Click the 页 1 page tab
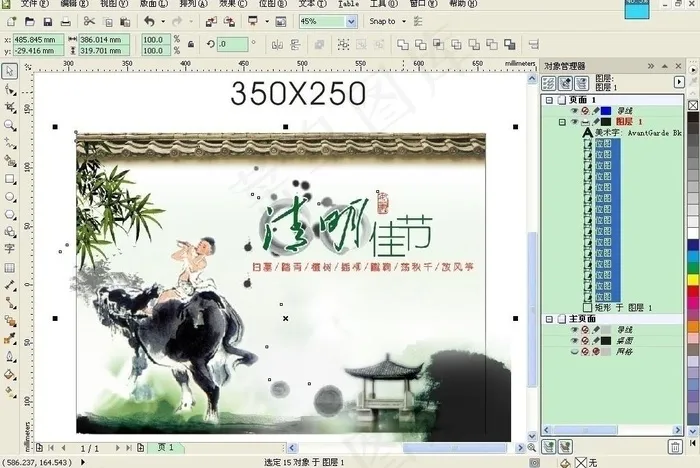The height and width of the screenshot is (468, 700). point(165,448)
